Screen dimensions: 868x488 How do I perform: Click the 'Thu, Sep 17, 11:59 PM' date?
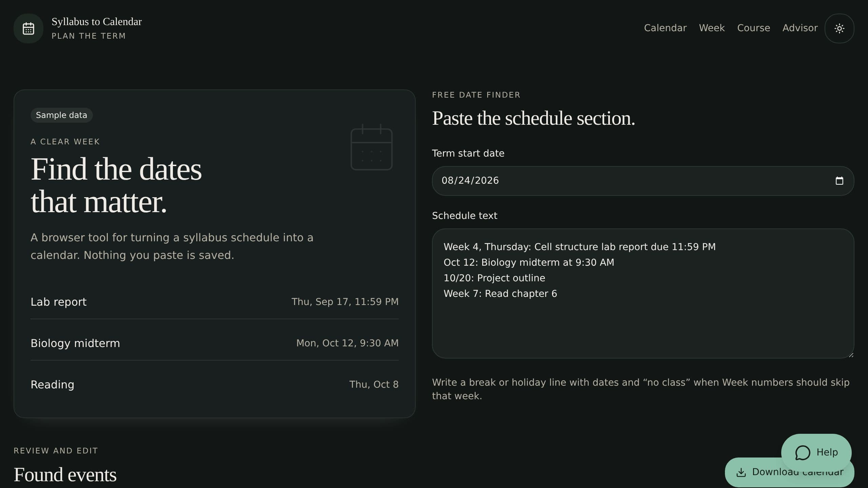coord(345,302)
